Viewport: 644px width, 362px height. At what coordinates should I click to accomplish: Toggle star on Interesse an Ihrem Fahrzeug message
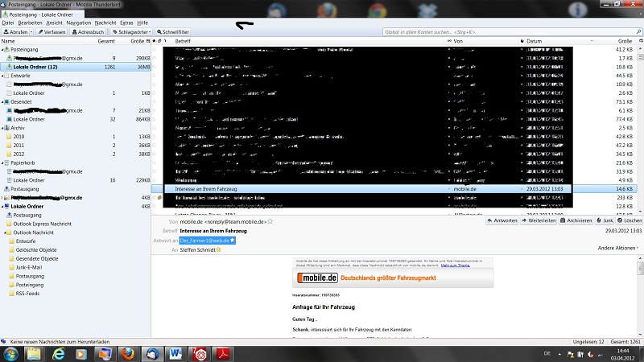click(x=154, y=189)
